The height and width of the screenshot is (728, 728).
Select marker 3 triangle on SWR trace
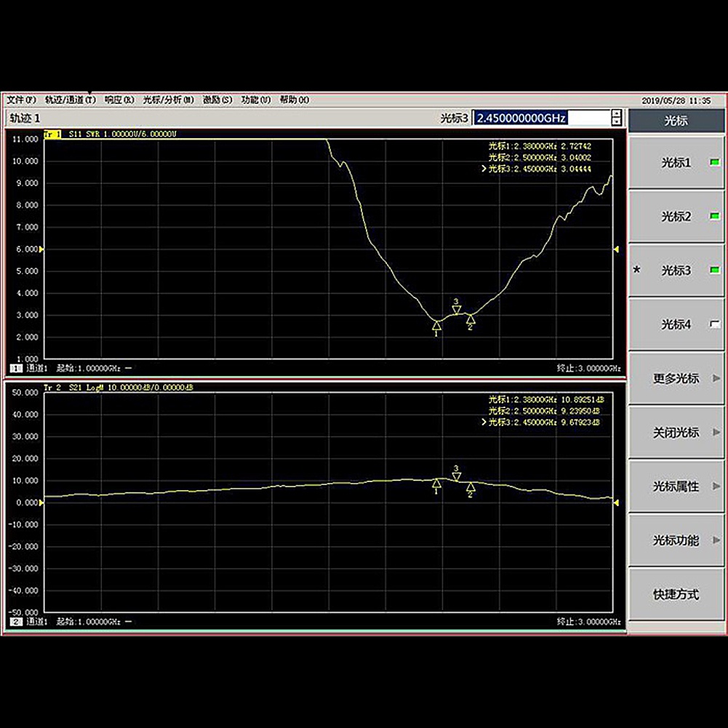pos(456,309)
